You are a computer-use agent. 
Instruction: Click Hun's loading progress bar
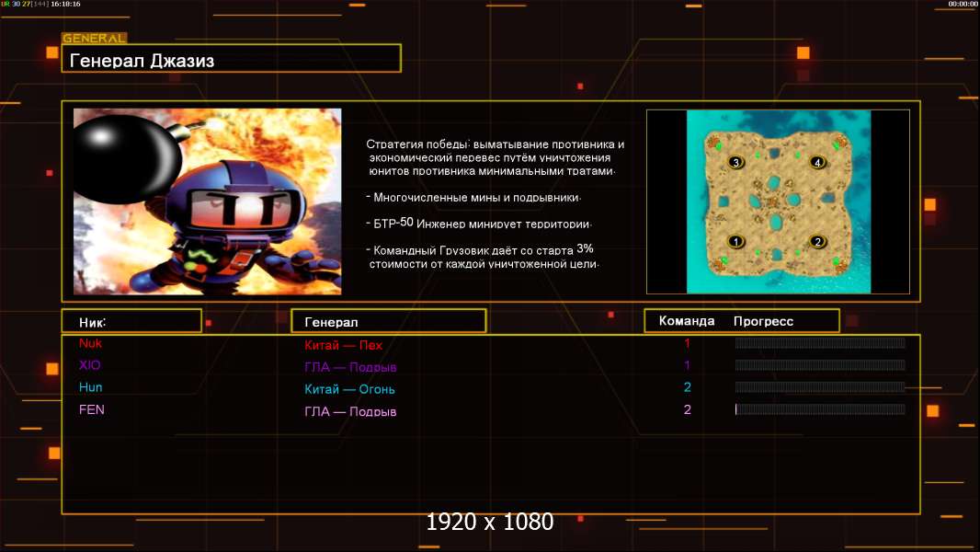(x=820, y=387)
